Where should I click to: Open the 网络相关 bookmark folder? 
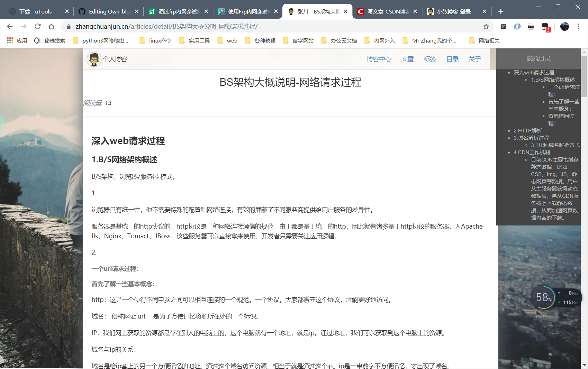pyautogui.click(x=485, y=40)
